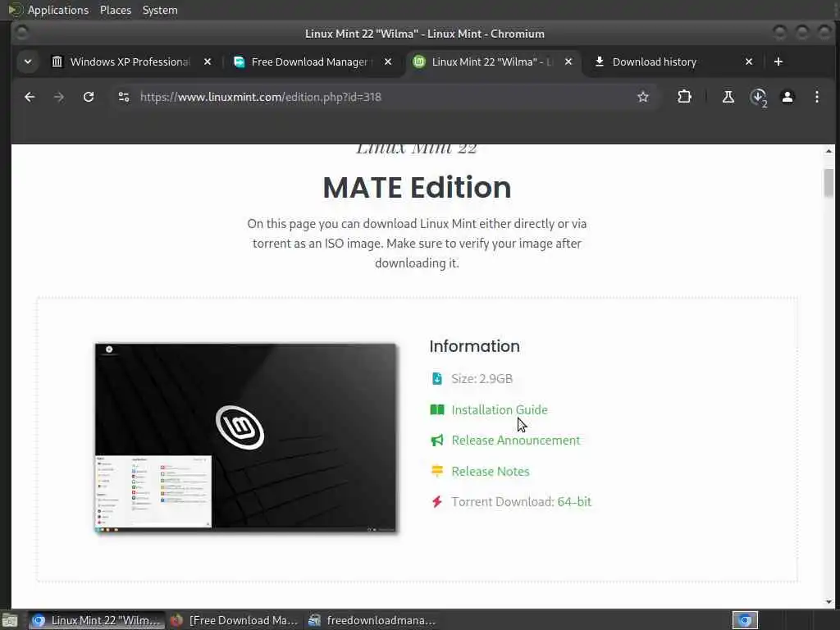Viewport: 840px width, 630px height.
Task: Close the Windows XP Professional tab
Action: point(208,62)
